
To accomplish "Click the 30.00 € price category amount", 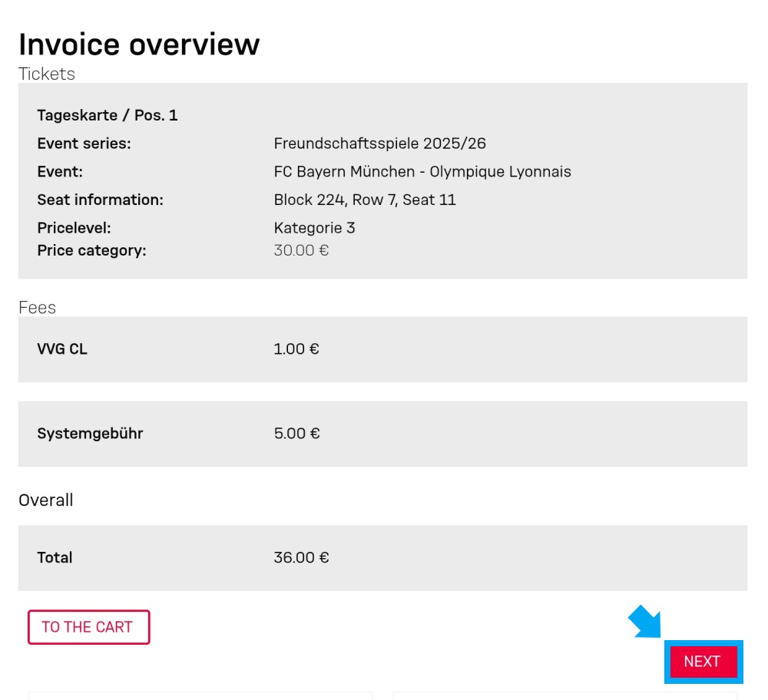I will click(301, 250).
